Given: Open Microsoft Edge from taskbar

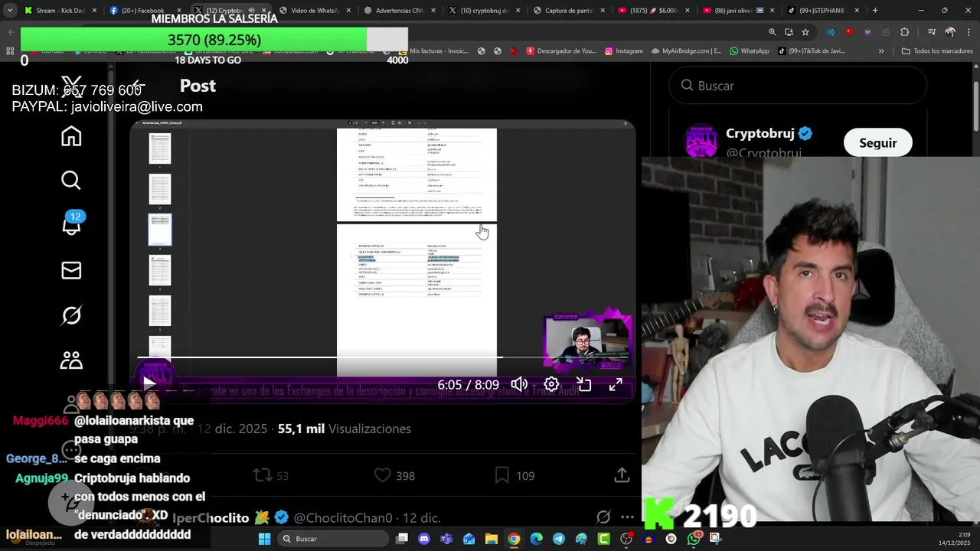Looking at the screenshot, I should click(536, 539).
